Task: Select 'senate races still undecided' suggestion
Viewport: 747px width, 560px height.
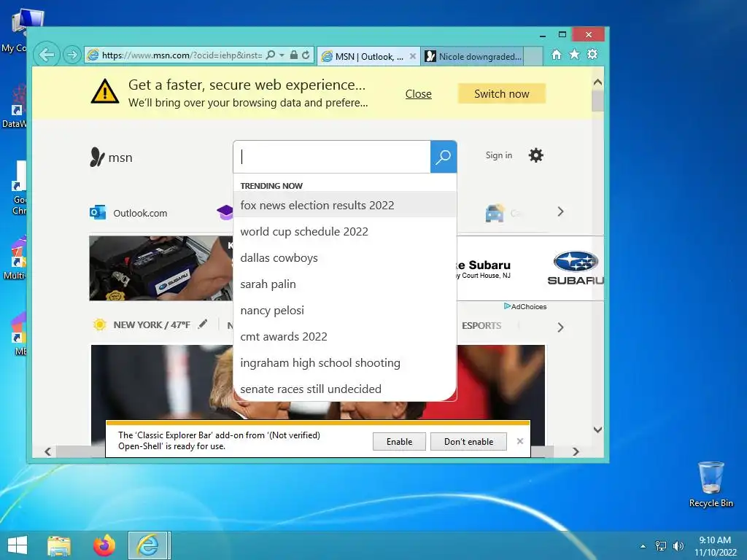Action: click(345, 389)
